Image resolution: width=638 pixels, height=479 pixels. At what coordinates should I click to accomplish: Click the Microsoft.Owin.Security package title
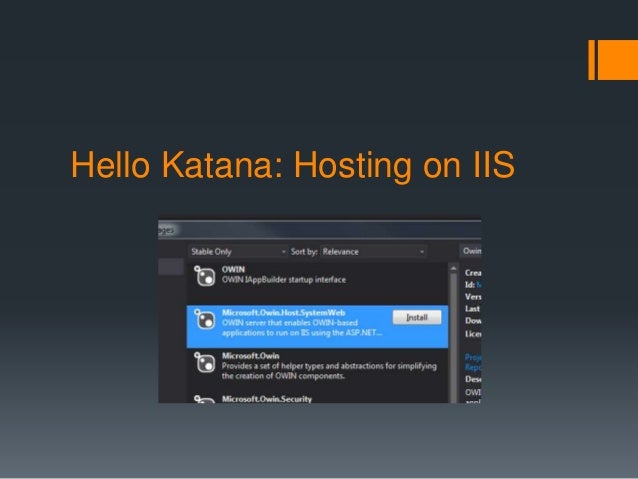click(x=267, y=399)
